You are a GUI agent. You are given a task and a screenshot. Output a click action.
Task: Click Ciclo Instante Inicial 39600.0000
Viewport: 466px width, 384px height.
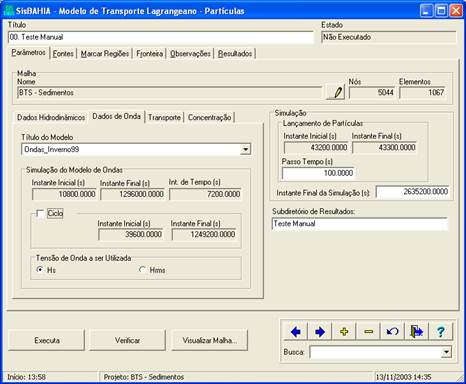(131, 234)
